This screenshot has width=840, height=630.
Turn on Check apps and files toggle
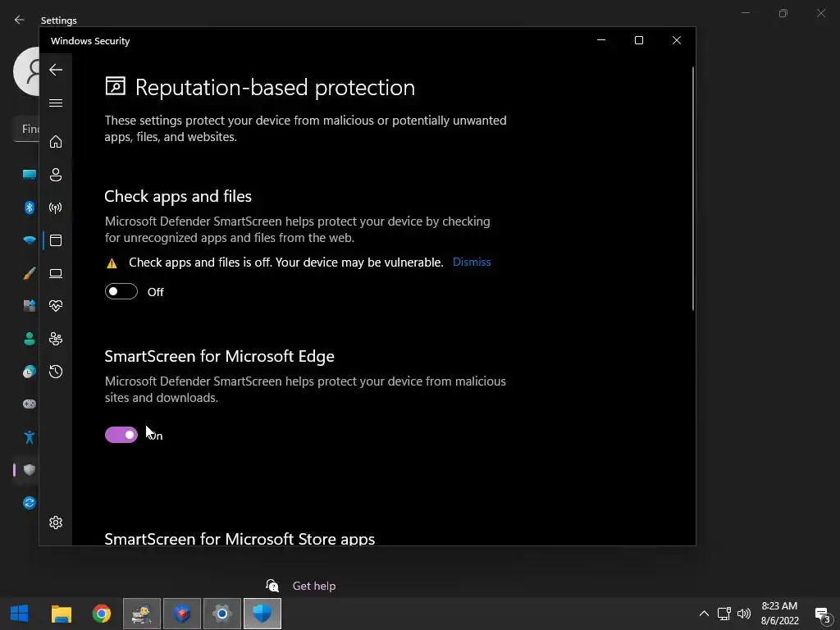click(x=121, y=291)
